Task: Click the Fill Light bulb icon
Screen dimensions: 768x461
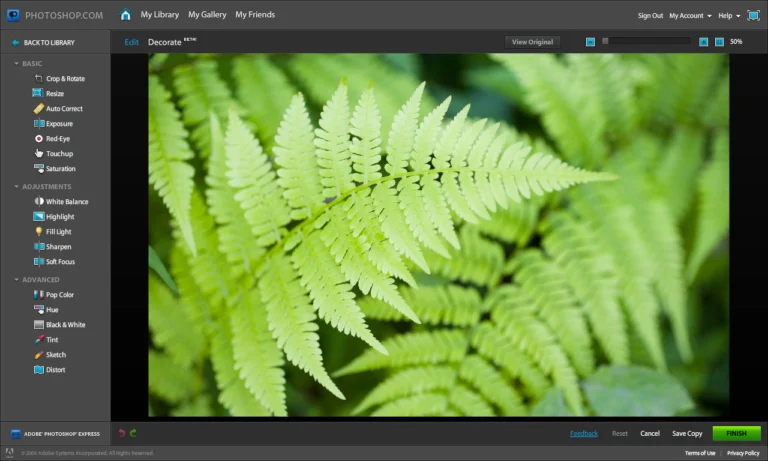Action: 39,231
